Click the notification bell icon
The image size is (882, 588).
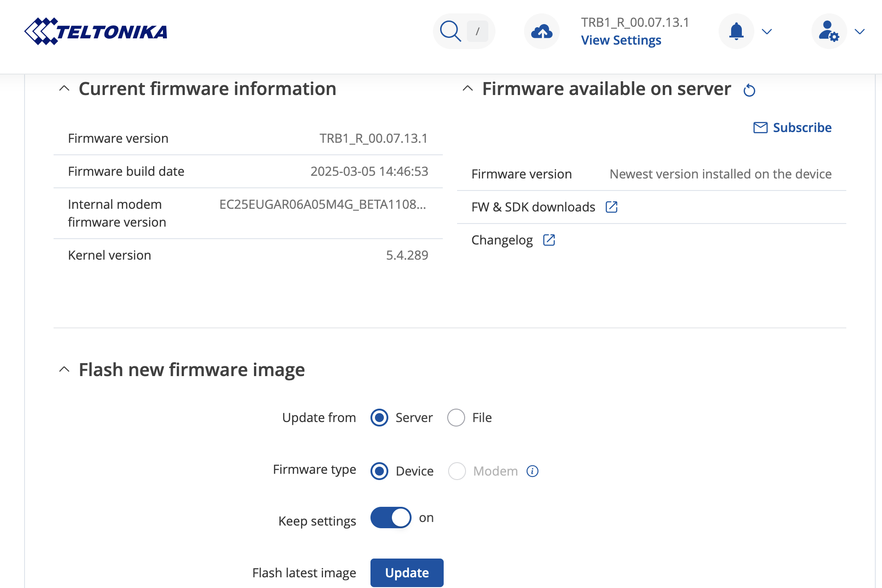click(x=736, y=31)
